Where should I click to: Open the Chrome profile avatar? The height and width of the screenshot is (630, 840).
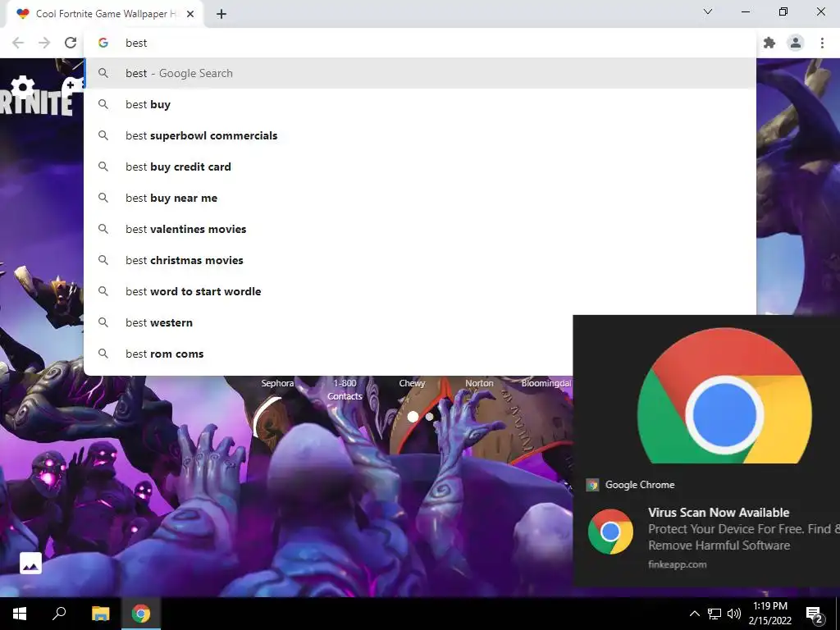click(x=796, y=43)
